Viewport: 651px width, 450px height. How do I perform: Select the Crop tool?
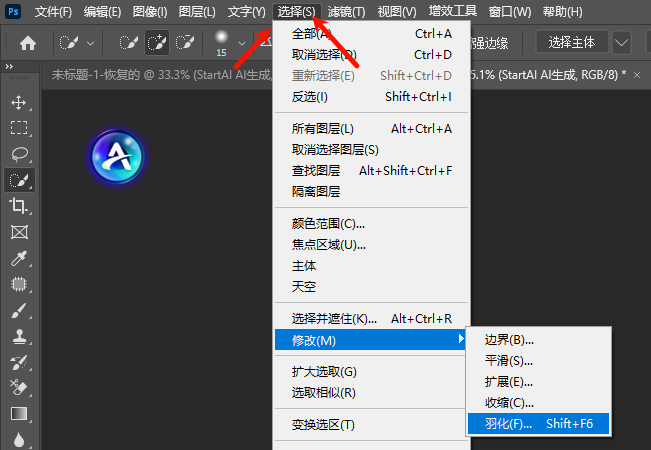18,206
